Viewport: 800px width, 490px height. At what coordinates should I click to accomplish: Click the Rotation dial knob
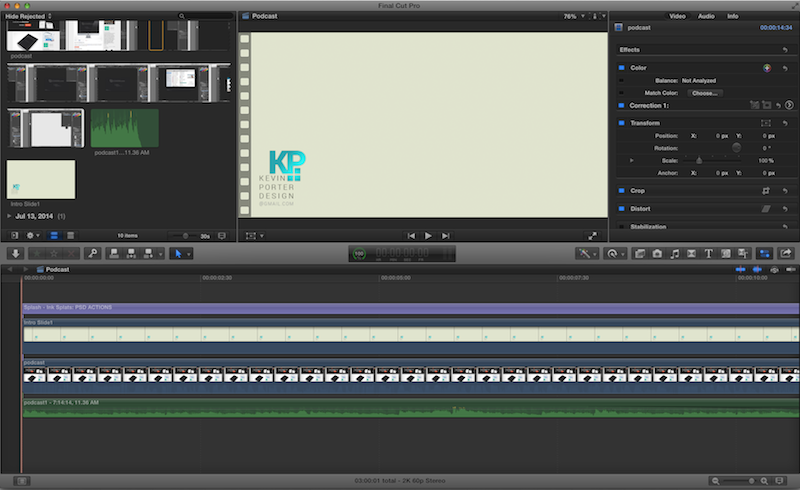point(736,148)
